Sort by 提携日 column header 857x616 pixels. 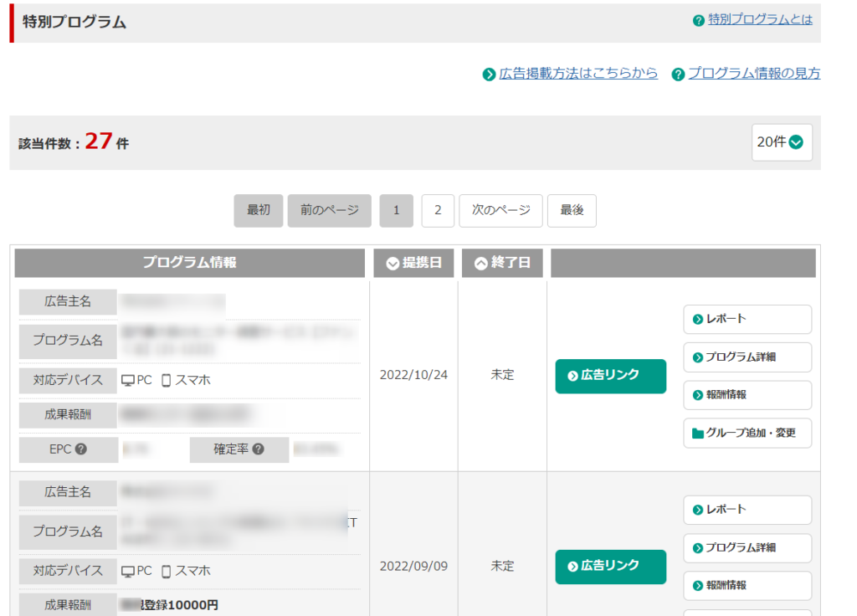(x=413, y=263)
